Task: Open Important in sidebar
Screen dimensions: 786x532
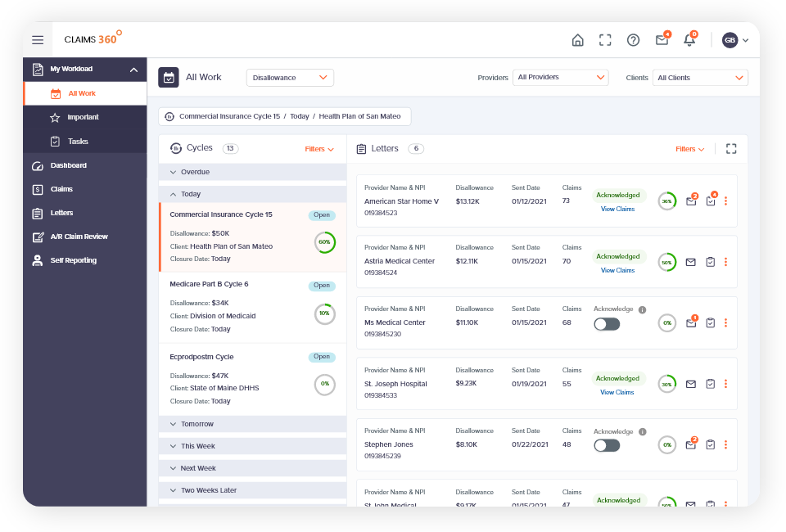Action: coord(84,117)
